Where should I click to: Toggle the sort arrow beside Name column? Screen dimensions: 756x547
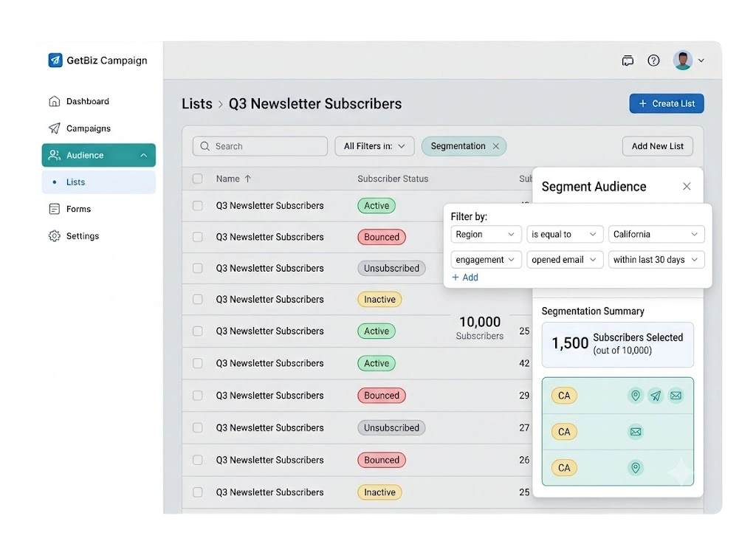click(248, 179)
